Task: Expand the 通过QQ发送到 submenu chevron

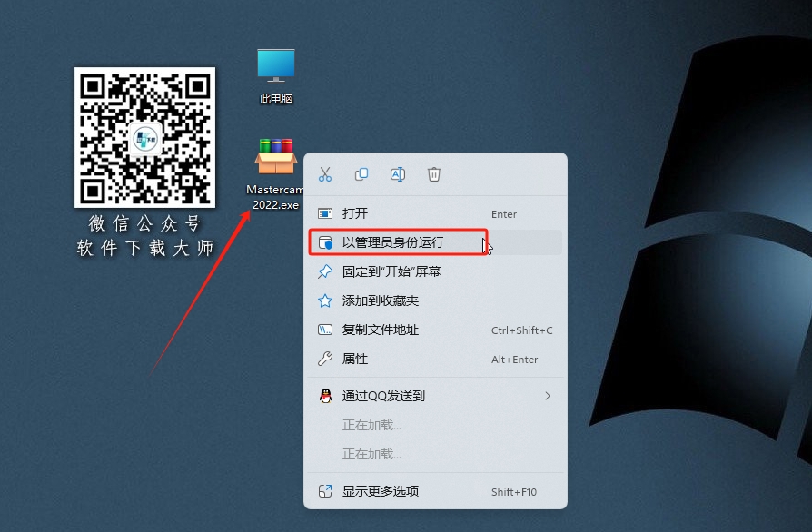Action: tap(547, 396)
